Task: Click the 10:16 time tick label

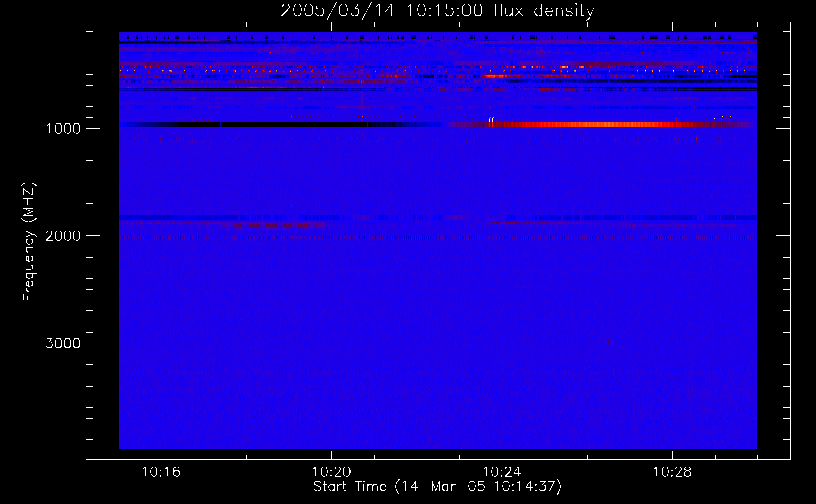Action: pyautogui.click(x=161, y=472)
